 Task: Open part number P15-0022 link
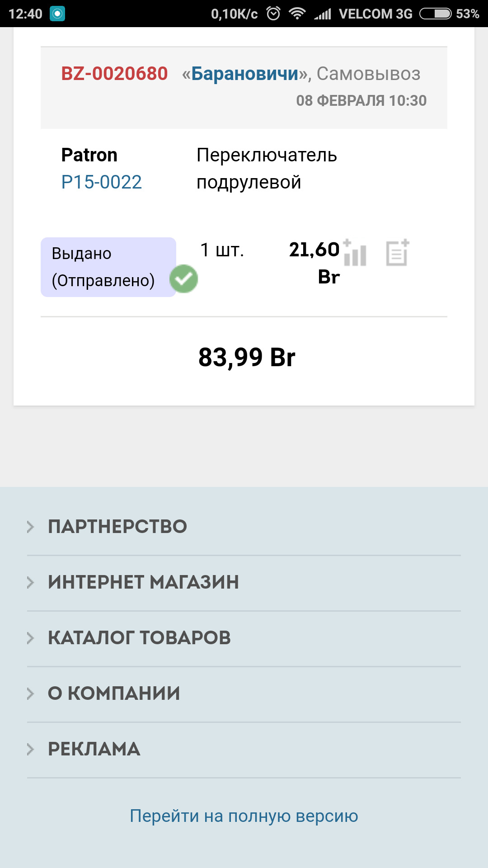(102, 182)
